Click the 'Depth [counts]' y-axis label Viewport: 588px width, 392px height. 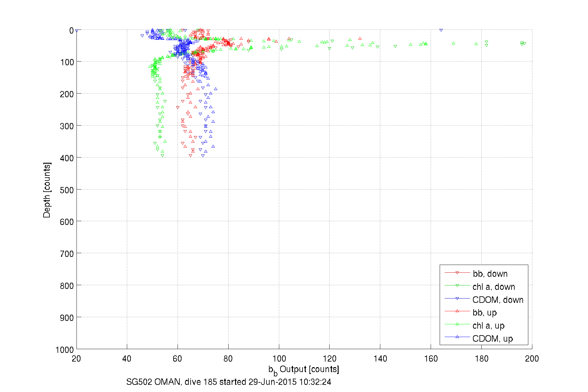click(47, 190)
